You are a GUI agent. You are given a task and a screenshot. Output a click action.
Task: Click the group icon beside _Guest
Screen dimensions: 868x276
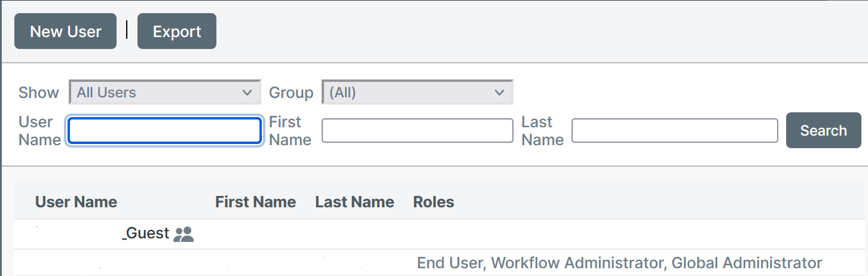point(184,235)
